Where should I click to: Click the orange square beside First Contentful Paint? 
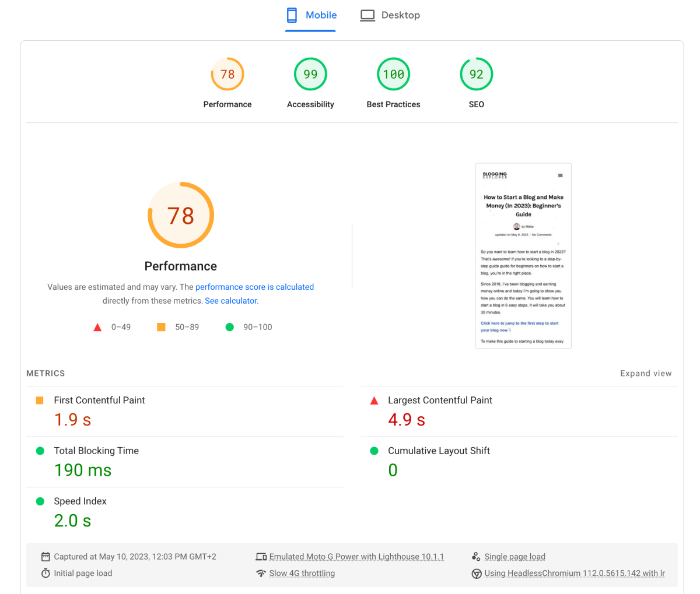point(40,400)
